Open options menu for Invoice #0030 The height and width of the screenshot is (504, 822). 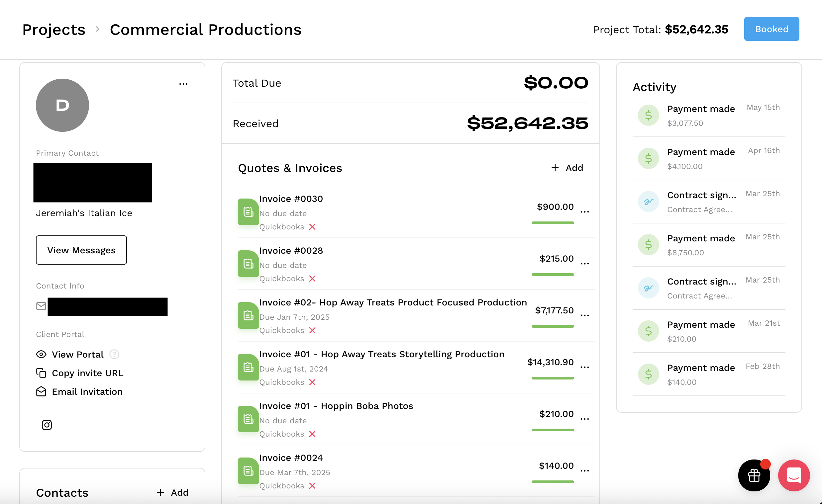tap(584, 212)
